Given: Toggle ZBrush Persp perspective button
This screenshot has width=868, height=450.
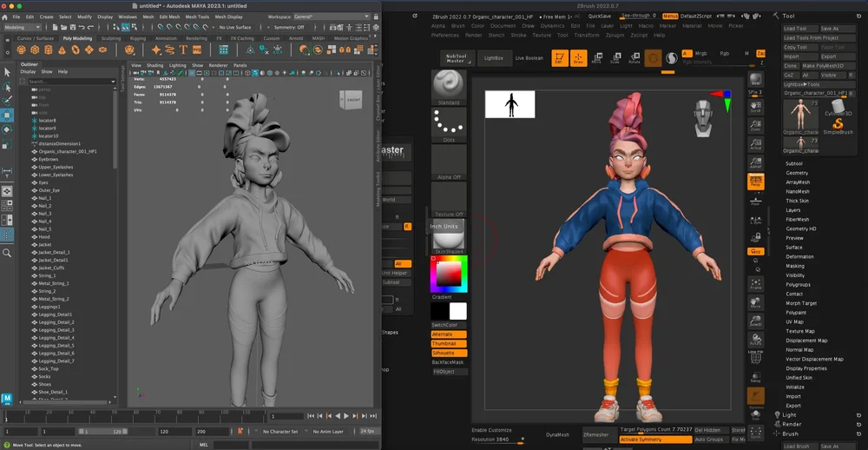Looking at the screenshot, I should click(756, 182).
